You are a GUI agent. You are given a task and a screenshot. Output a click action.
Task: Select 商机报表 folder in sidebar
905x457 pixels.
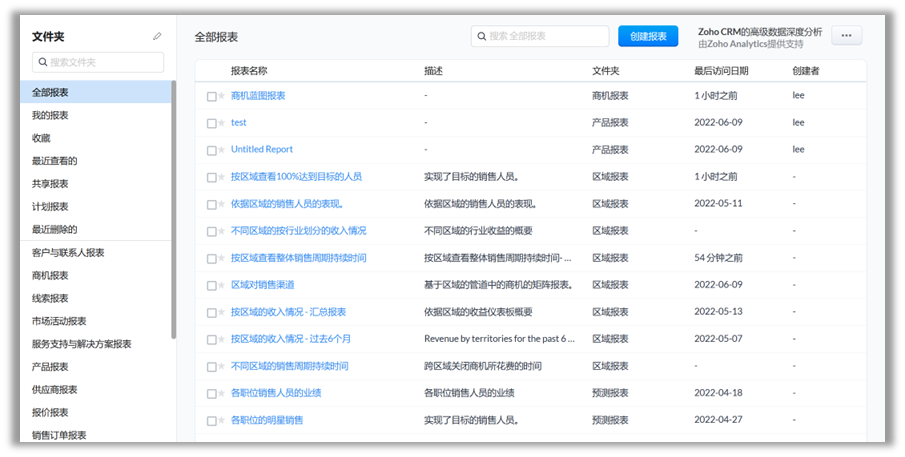[50, 276]
